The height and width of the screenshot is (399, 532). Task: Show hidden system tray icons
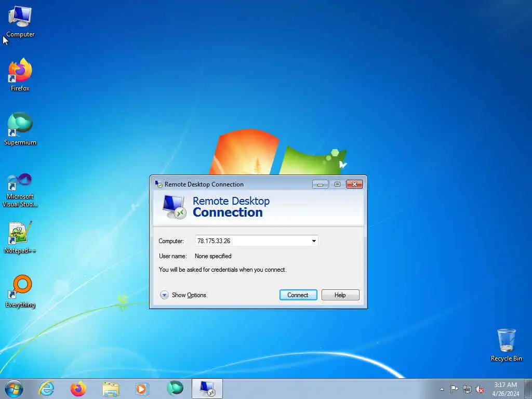pos(442,389)
